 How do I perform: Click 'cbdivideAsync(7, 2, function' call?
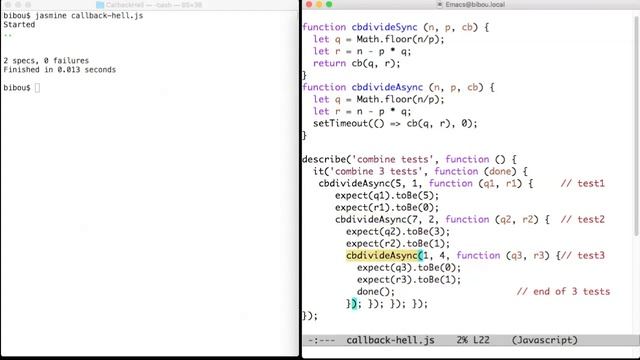[x=412, y=219]
